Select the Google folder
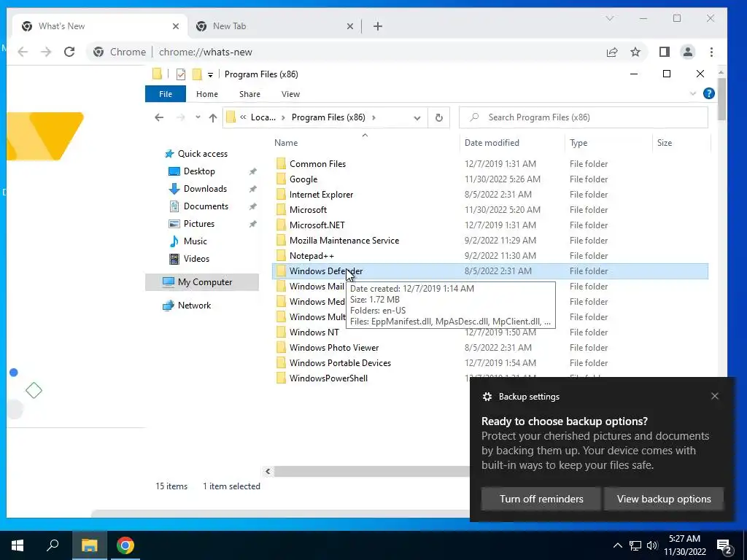747x560 pixels. 303,179
